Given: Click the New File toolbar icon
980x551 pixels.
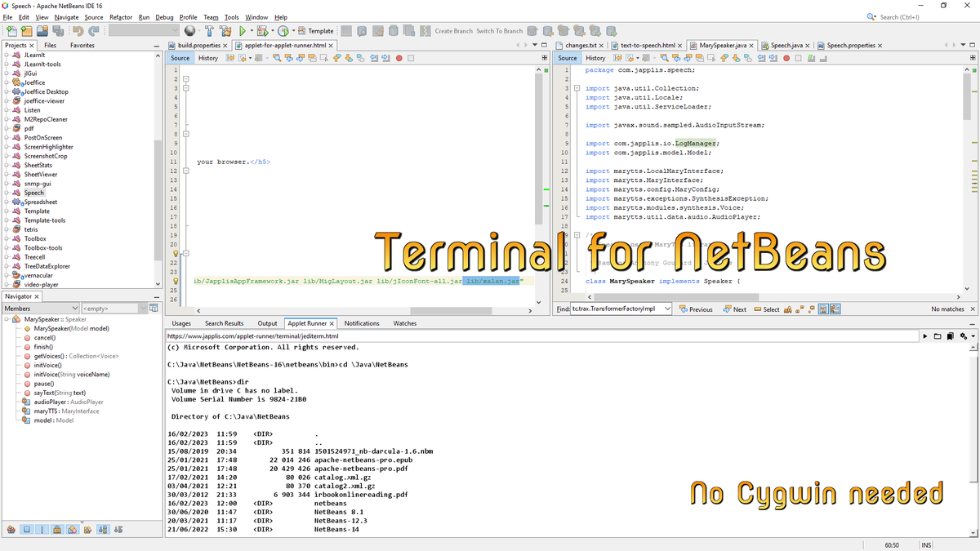Looking at the screenshot, I should coord(11,31).
